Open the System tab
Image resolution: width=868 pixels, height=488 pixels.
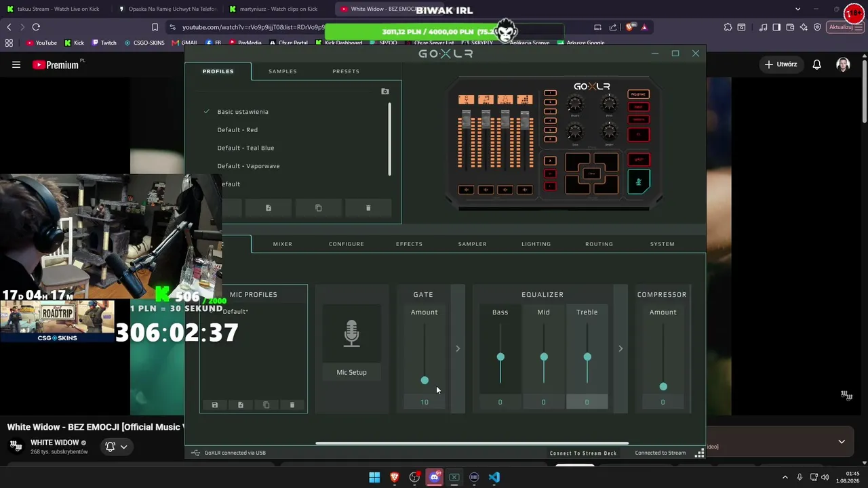(663, 244)
